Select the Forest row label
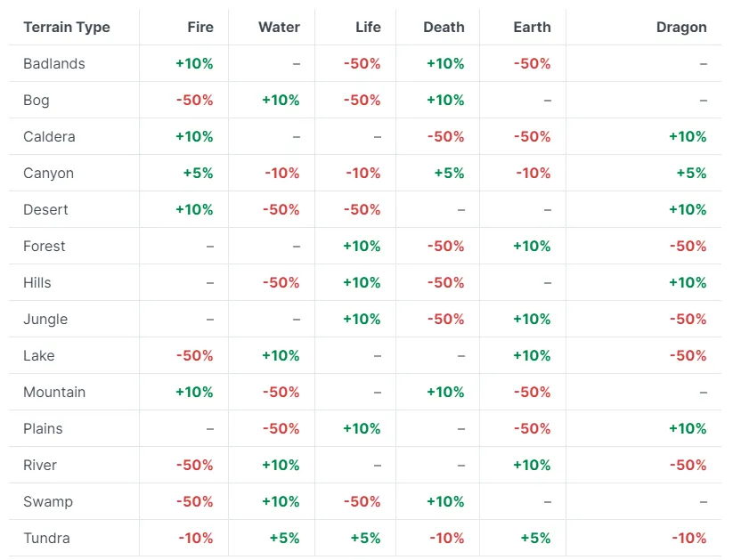Viewport: 733px width, 560px height. [45, 246]
